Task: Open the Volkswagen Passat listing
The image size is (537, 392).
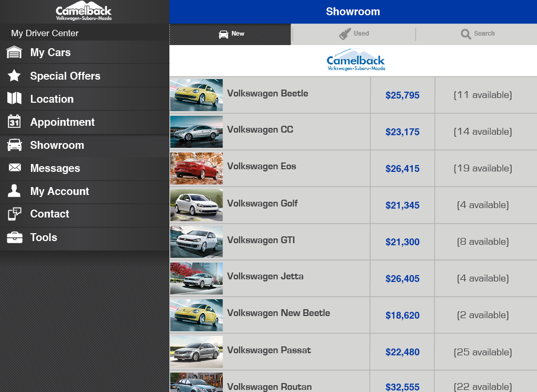Action: click(x=269, y=350)
